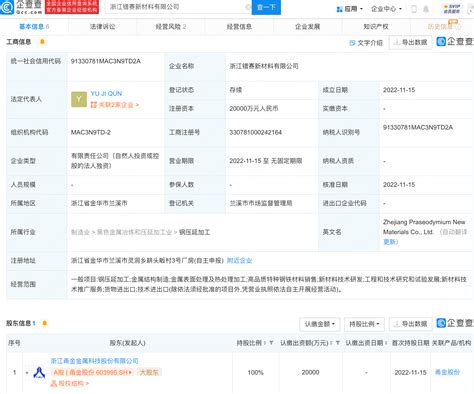Switch to the 法律诉讼 tab
The image size is (474, 394).
click(102, 27)
